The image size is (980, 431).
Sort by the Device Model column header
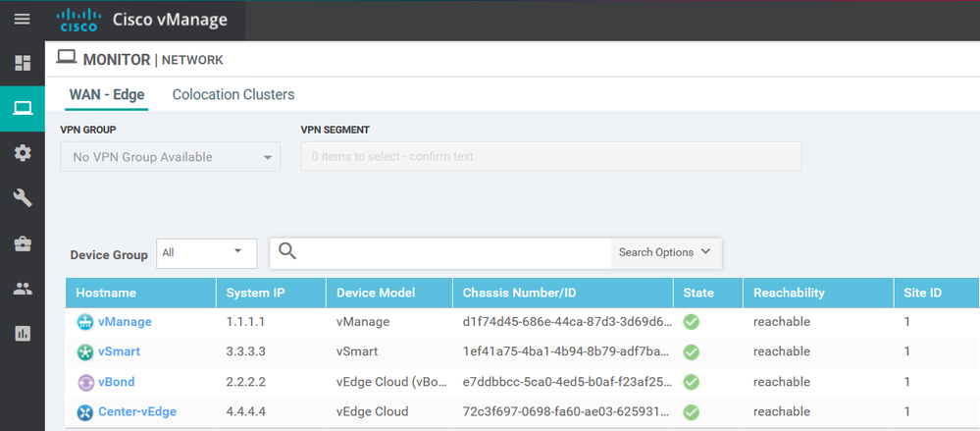[x=389, y=293]
